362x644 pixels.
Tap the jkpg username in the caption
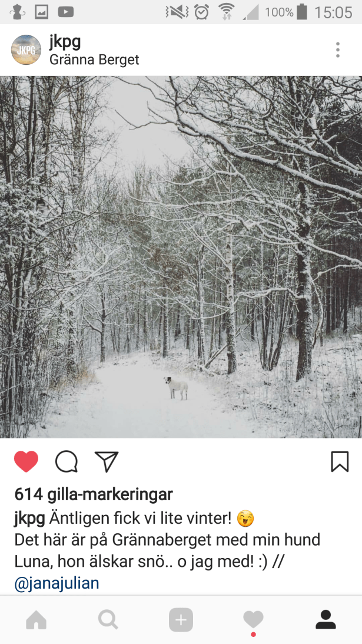tap(29, 518)
